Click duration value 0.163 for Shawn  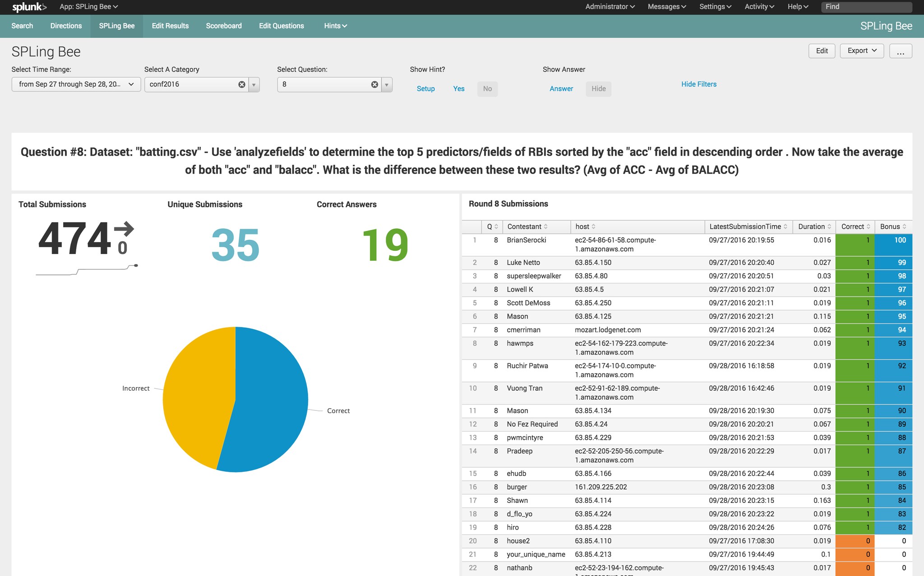pos(822,501)
